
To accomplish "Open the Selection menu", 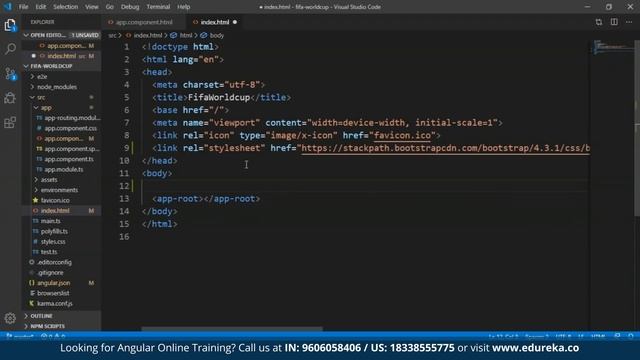I will 65,7.
